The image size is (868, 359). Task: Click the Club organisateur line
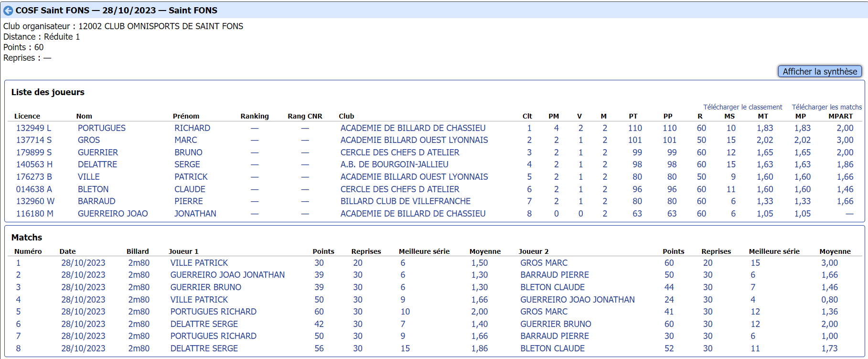(x=123, y=26)
